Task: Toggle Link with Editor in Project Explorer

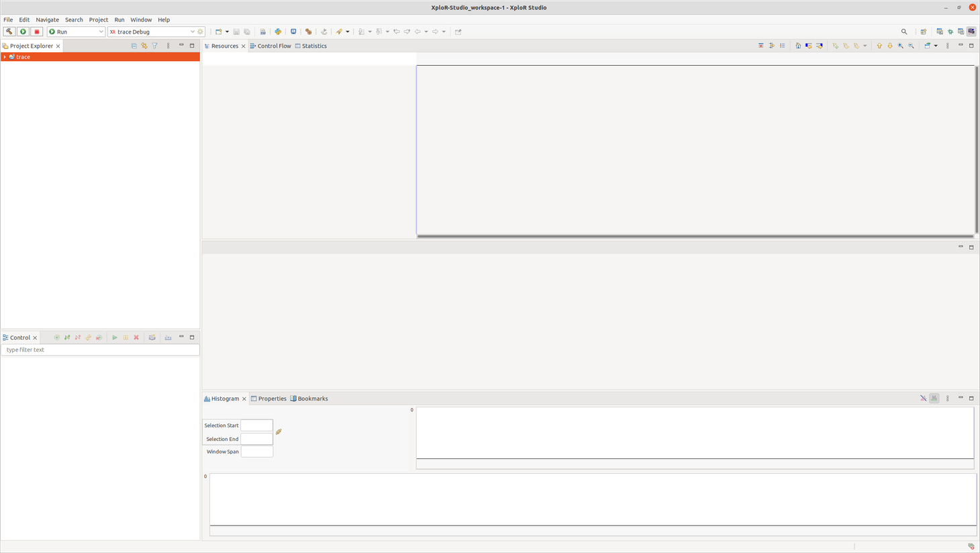Action: (144, 46)
